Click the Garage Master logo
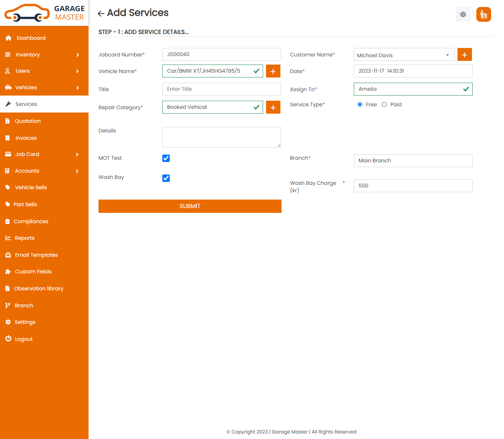The height and width of the screenshot is (439, 504). pyautogui.click(x=44, y=13)
